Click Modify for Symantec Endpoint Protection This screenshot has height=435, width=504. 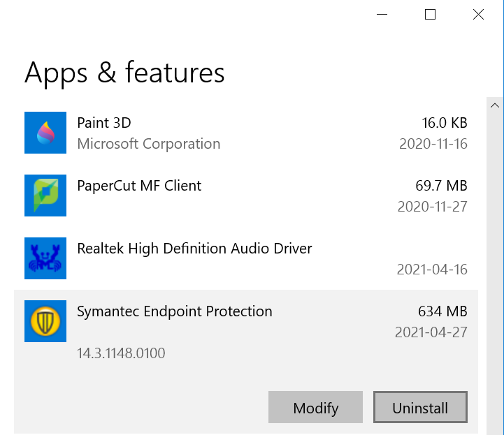coord(316,407)
